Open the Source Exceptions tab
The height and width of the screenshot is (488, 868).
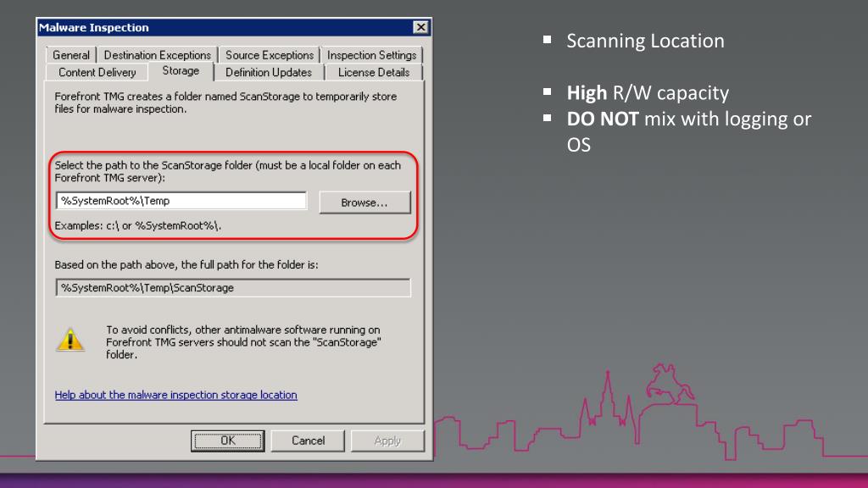269,55
